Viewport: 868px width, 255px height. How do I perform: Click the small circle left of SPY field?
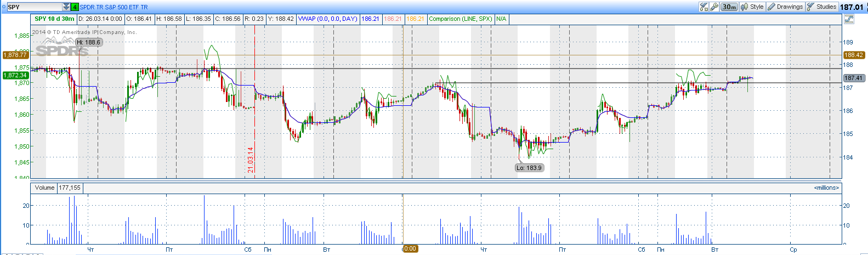pos(3,7)
